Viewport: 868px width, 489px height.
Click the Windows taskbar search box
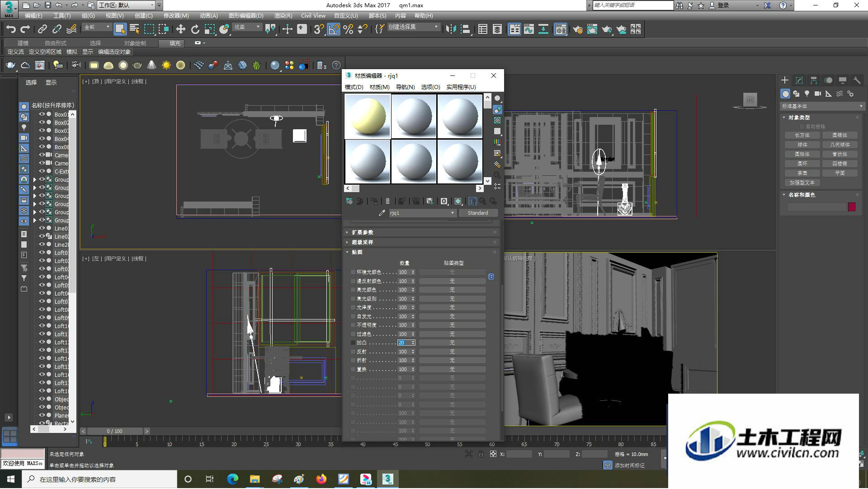tap(99, 480)
